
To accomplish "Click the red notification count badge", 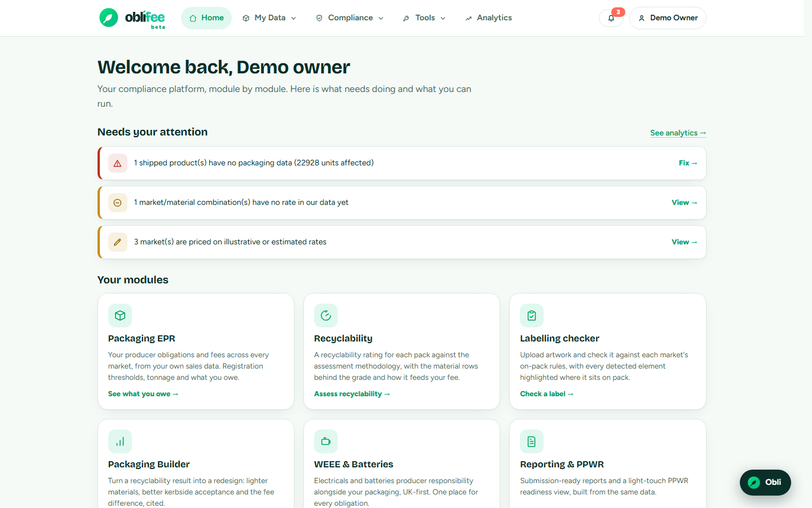I will pos(618,12).
